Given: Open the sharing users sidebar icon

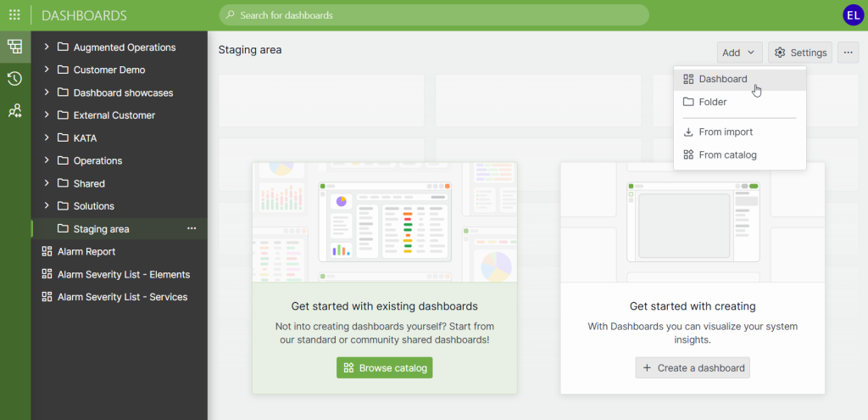Looking at the screenshot, I should coord(14,111).
